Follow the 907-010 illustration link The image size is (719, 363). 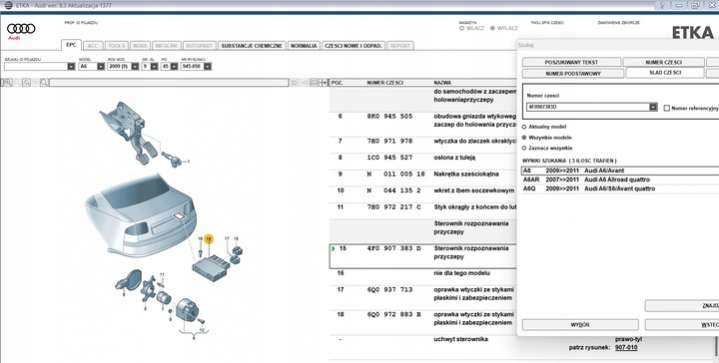click(626, 347)
